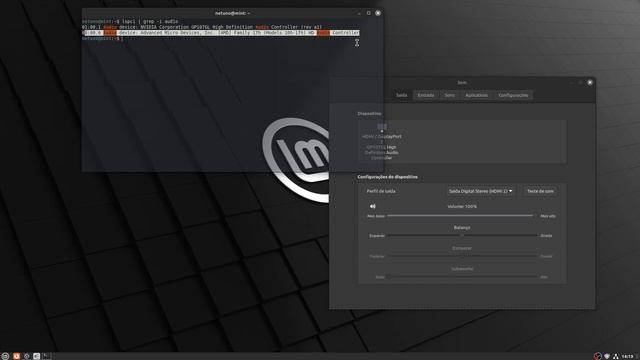Viewport: 640px width, 360px height.
Task: Switch to the Saída tab
Action: tap(402, 95)
